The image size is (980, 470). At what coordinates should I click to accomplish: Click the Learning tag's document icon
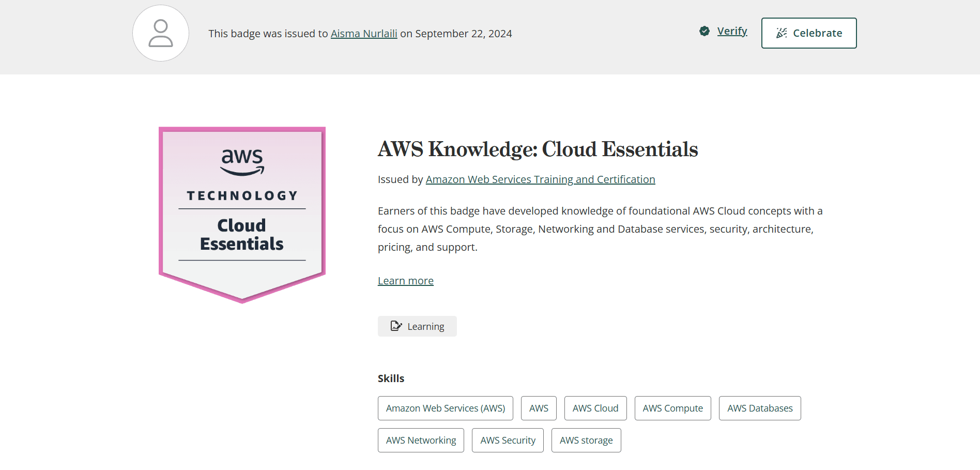[x=396, y=326]
